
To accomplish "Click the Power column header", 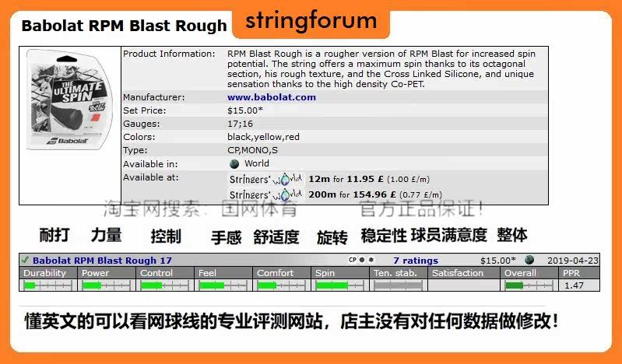I will (107, 273).
